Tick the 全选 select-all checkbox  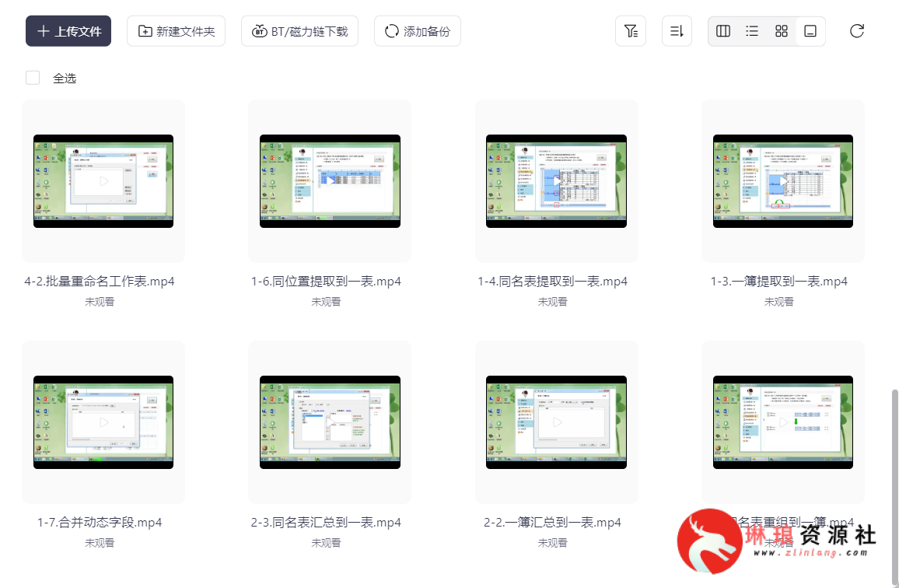pyautogui.click(x=33, y=78)
